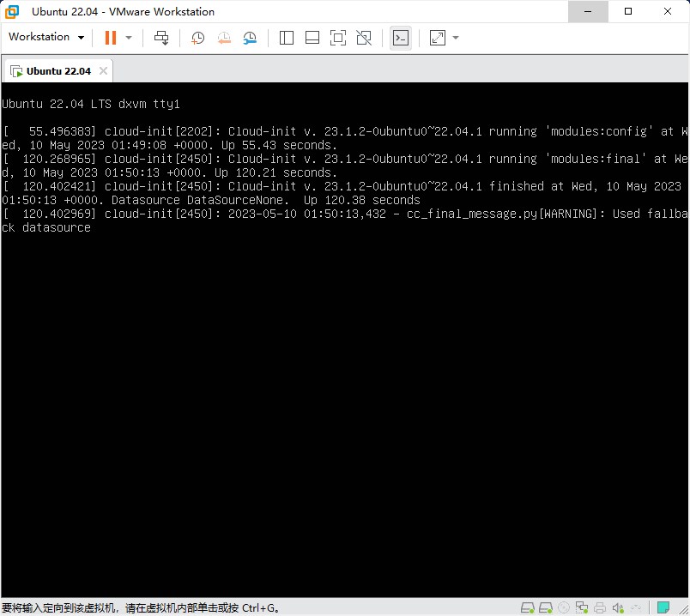690x616 pixels.
Task: Open the message log sticky note icon
Action: pos(663,607)
